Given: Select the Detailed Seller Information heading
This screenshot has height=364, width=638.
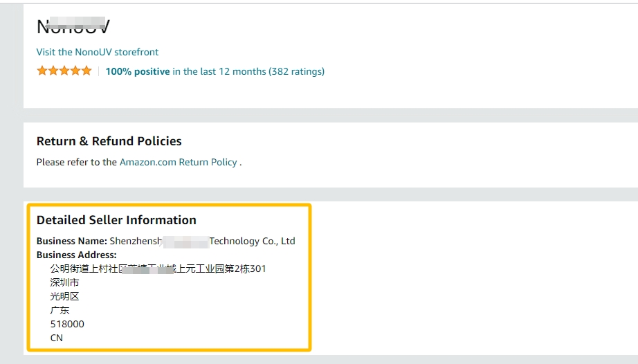Looking at the screenshot, I should [116, 220].
